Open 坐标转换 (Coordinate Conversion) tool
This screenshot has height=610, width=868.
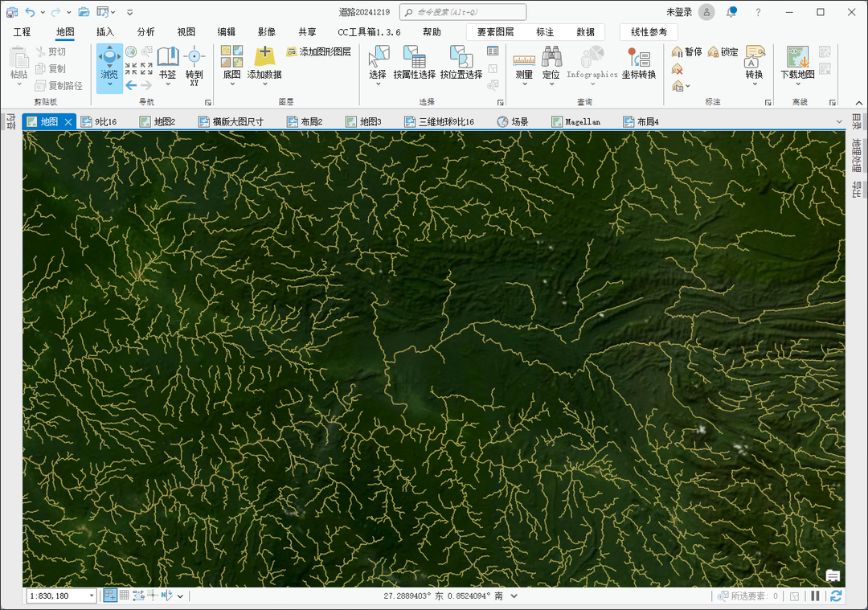639,62
